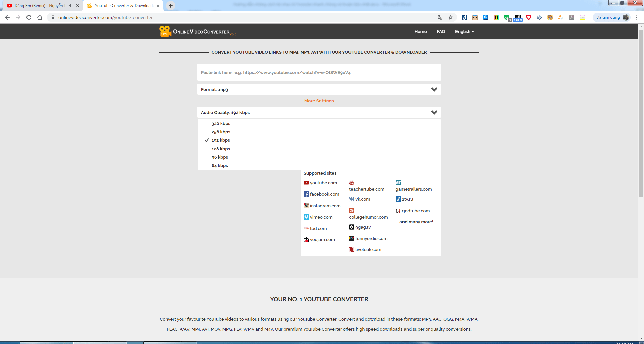Screen dimensions: 644x344
Task: Click 1tv.ru supported site
Action: point(404,199)
